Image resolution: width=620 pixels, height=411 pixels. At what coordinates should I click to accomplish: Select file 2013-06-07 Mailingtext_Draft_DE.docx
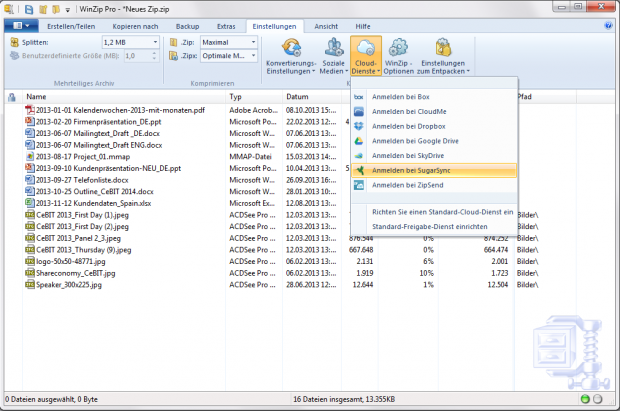tap(98, 133)
